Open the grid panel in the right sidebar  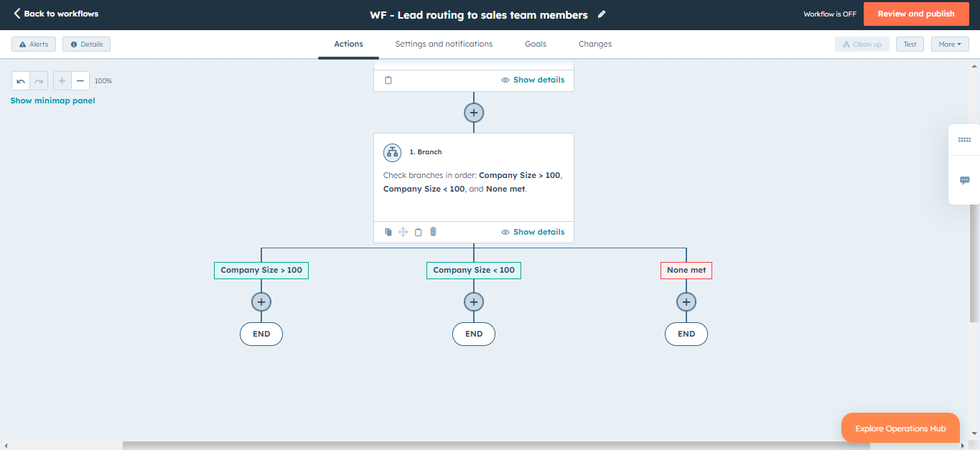click(x=964, y=139)
